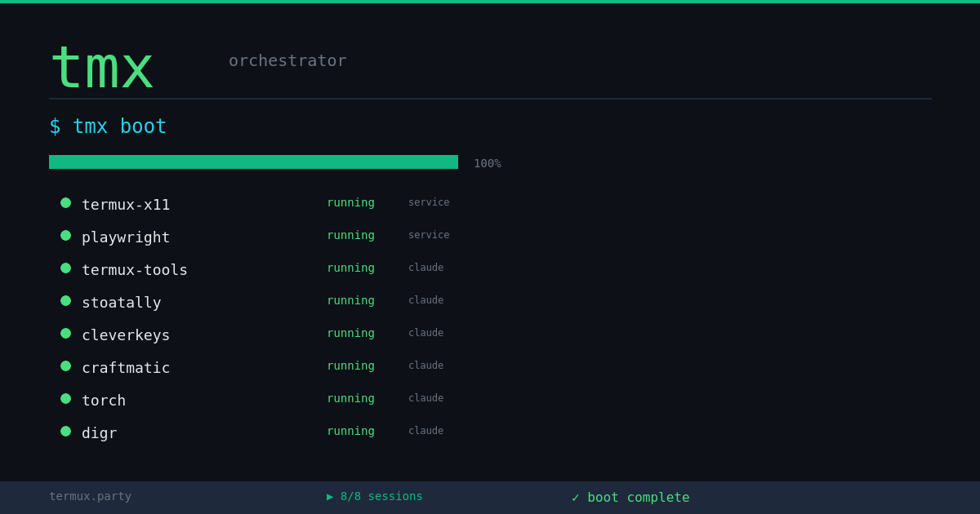Screen dimensions: 980x514
Task: Click the tmx logo
Action: coord(101,68)
